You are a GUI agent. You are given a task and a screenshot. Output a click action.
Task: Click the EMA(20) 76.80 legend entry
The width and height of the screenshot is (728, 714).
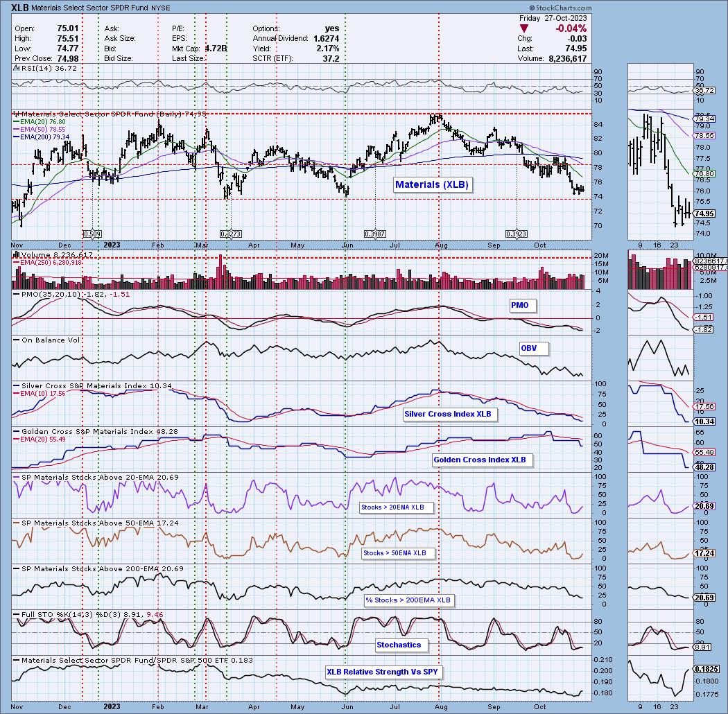click(39, 122)
